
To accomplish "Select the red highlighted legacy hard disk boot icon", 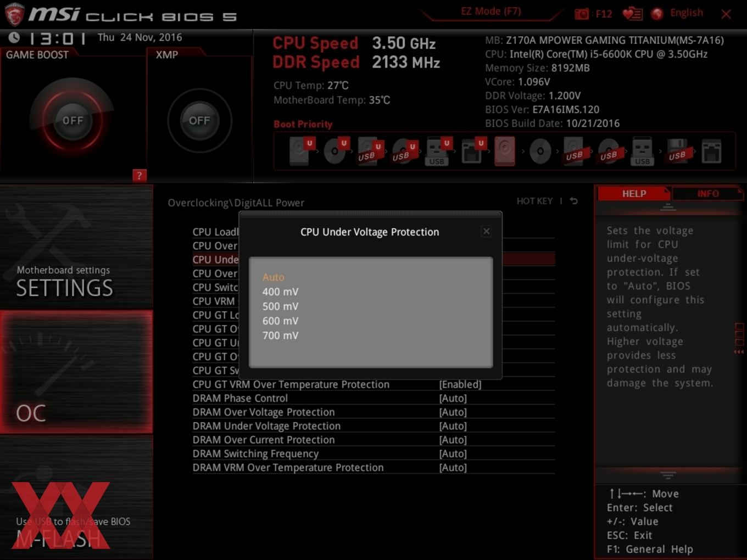I will pyautogui.click(x=505, y=151).
